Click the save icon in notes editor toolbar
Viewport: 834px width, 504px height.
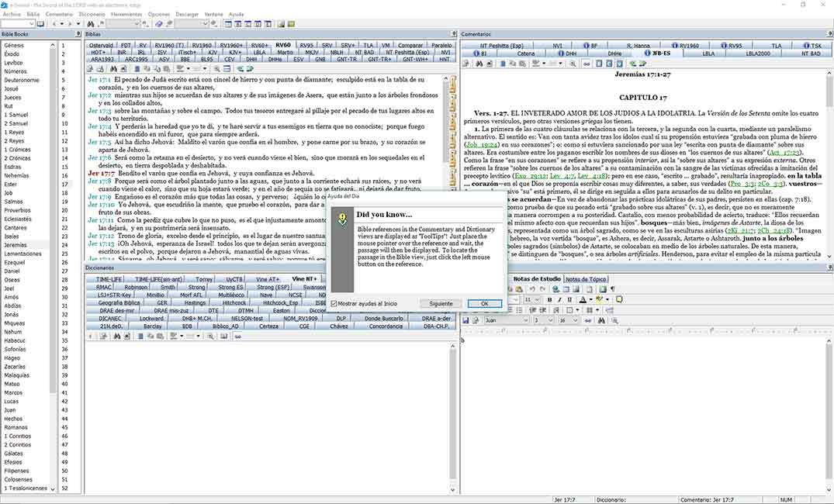tap(465, 320)
